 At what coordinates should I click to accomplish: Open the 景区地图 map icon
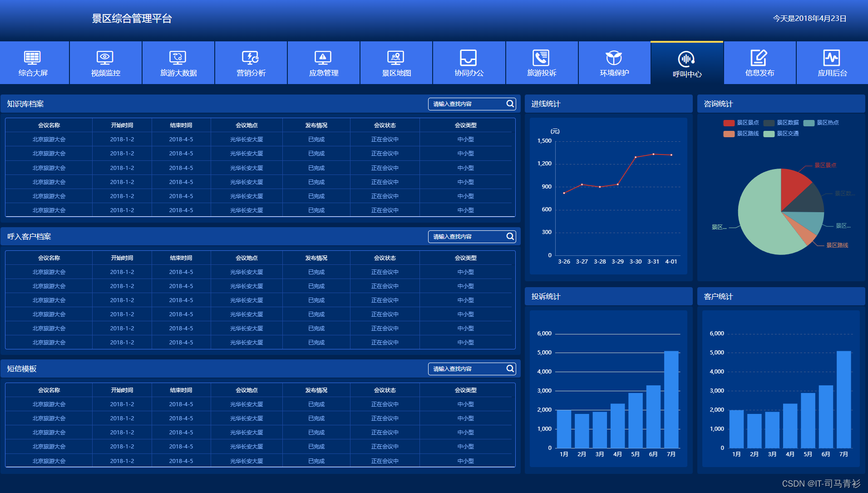pos(396,63)
